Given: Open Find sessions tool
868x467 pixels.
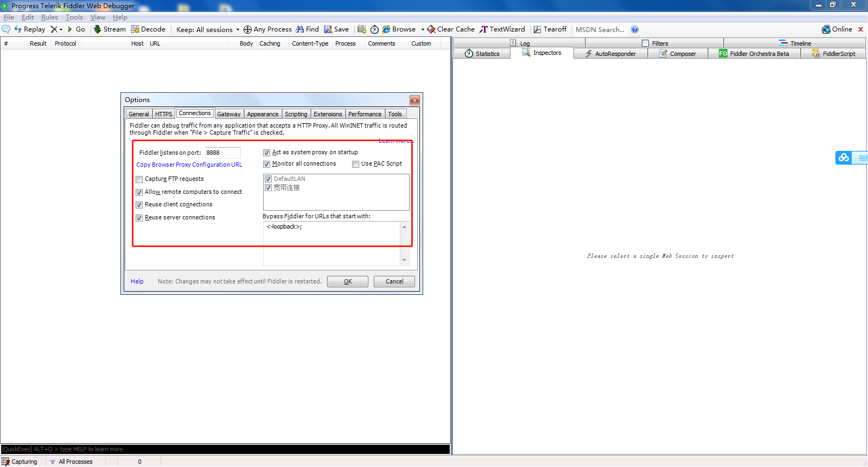Looking at the screenshot, I should (308, 29).
